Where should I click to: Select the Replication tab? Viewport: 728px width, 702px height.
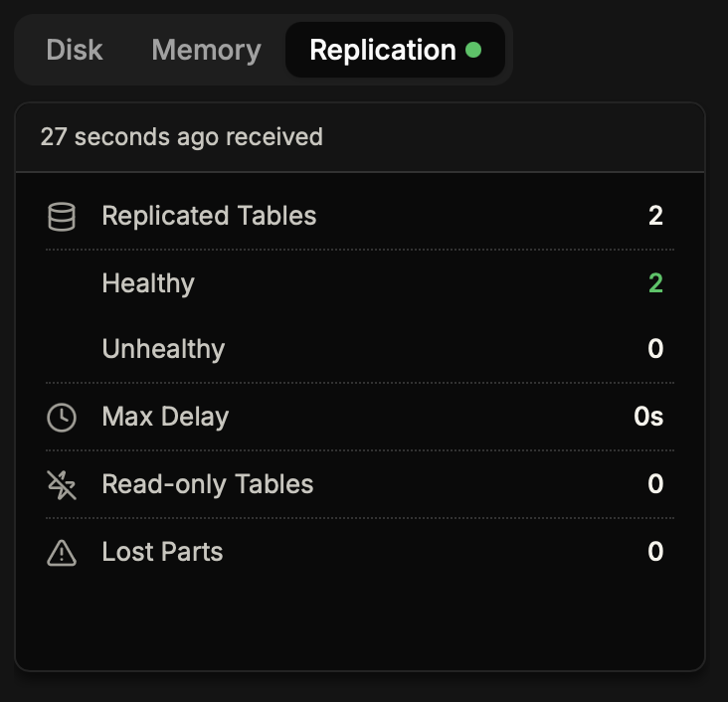coord(383,50)
